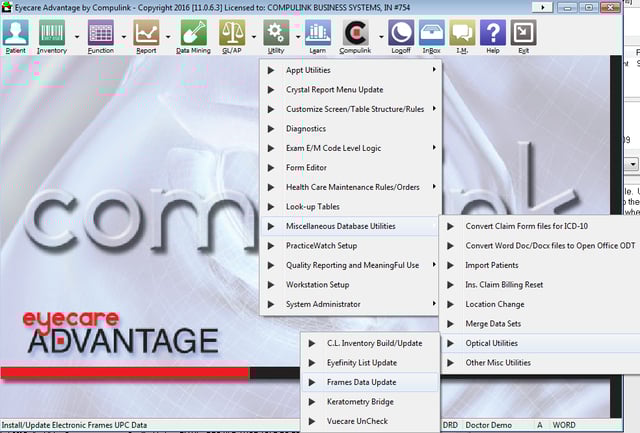Choose Other Misc Utilities
The image size is (640, 433).
540,363
